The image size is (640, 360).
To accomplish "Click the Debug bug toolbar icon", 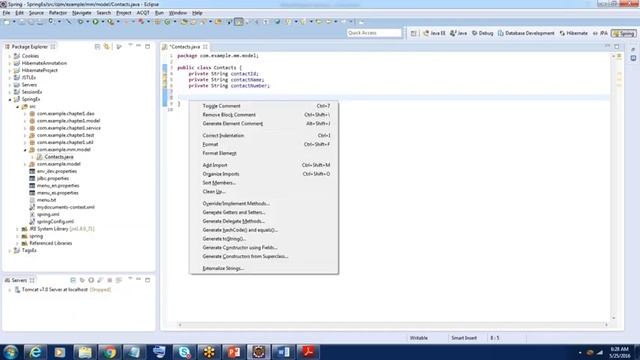I will click(80, 22).
